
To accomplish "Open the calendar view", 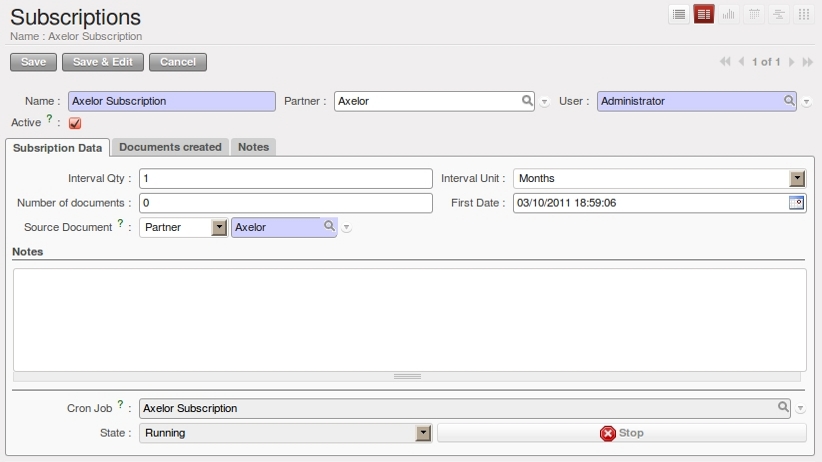I will pyautogui.click(x=754, y=15).
